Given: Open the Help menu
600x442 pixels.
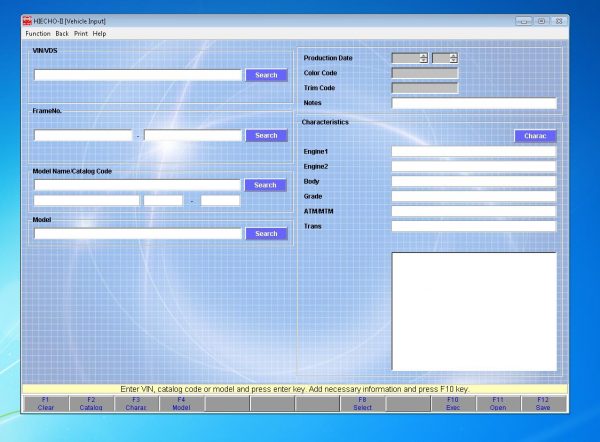Looking at the screenshot, I should click(99, 33).
